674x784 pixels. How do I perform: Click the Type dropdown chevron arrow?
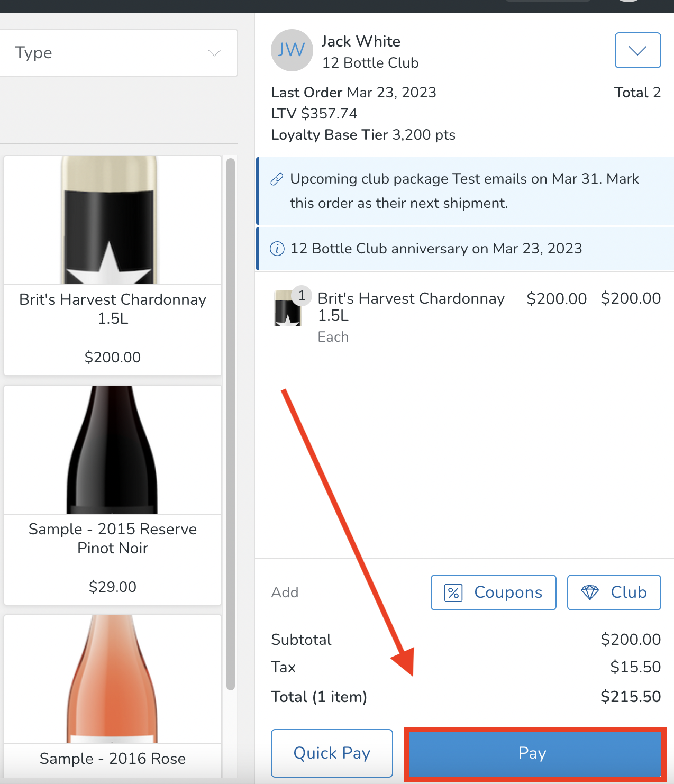click(214, 53)
